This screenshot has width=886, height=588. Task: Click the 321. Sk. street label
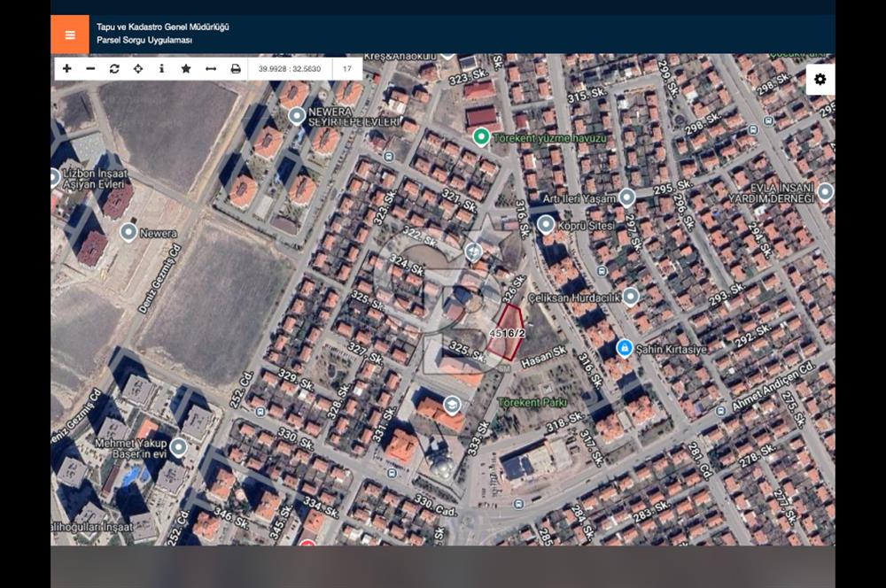click(x=458, y=199)
